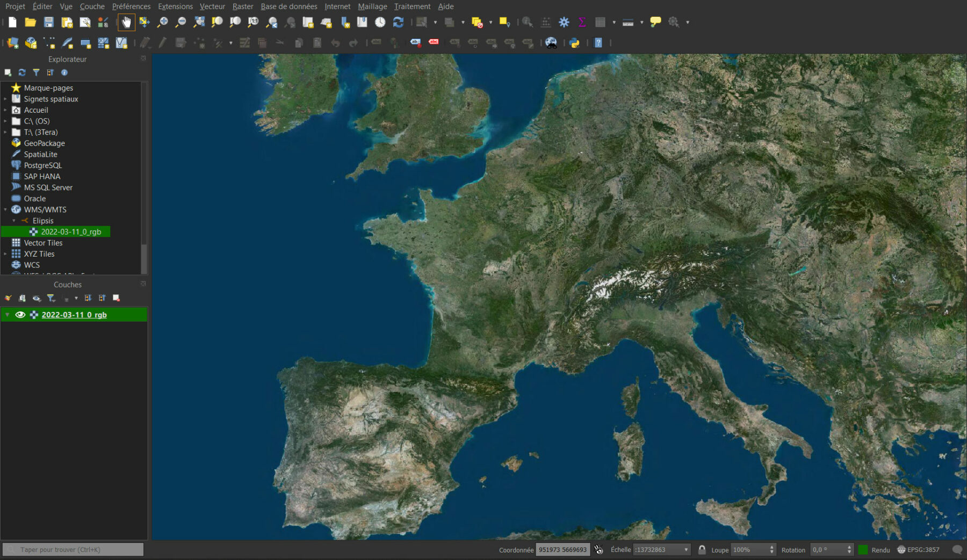Click the search field Taper pour trouver
The width and height of the screenshot is (967, 560).
coord(74,549)
